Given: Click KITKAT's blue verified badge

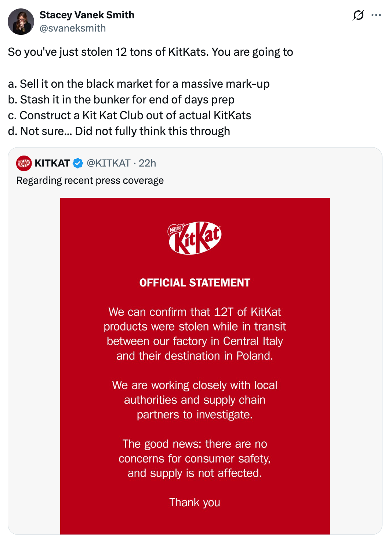Looking at the screenshot, I should pos(77,163).
